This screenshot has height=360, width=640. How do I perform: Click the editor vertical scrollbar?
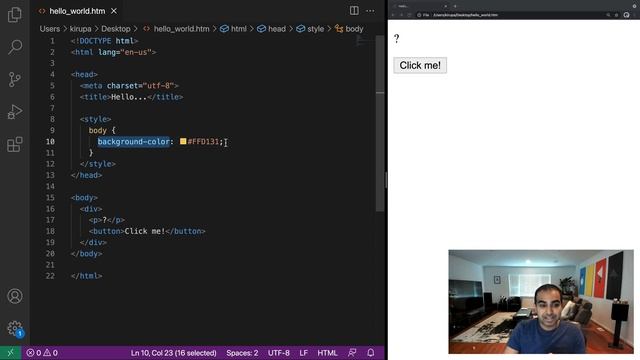click(380, 122)
